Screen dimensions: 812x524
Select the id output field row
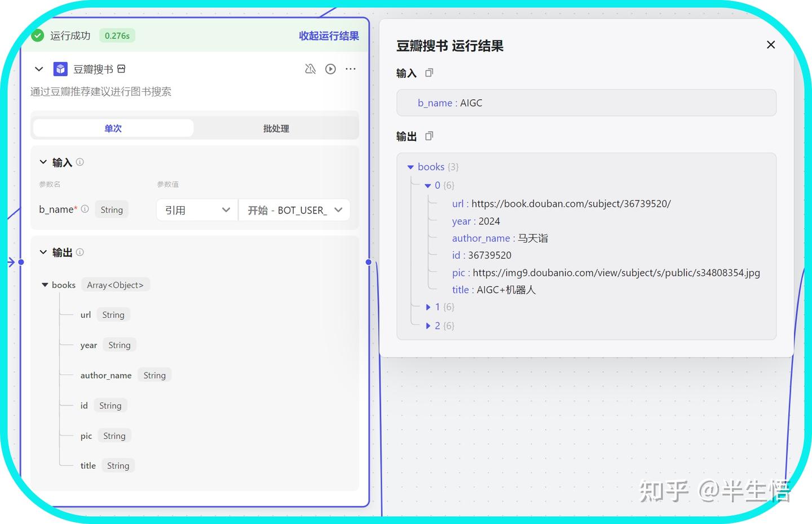coord(104,405)
